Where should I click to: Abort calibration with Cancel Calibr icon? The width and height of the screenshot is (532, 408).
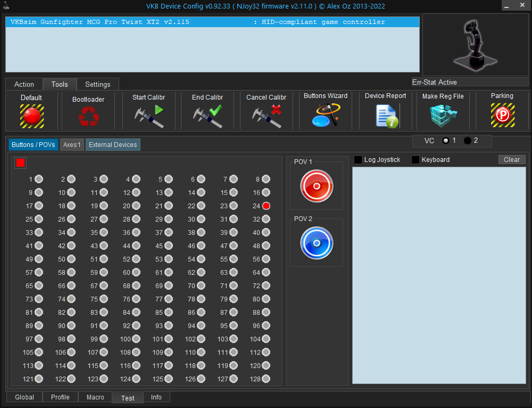coord(267,116)
